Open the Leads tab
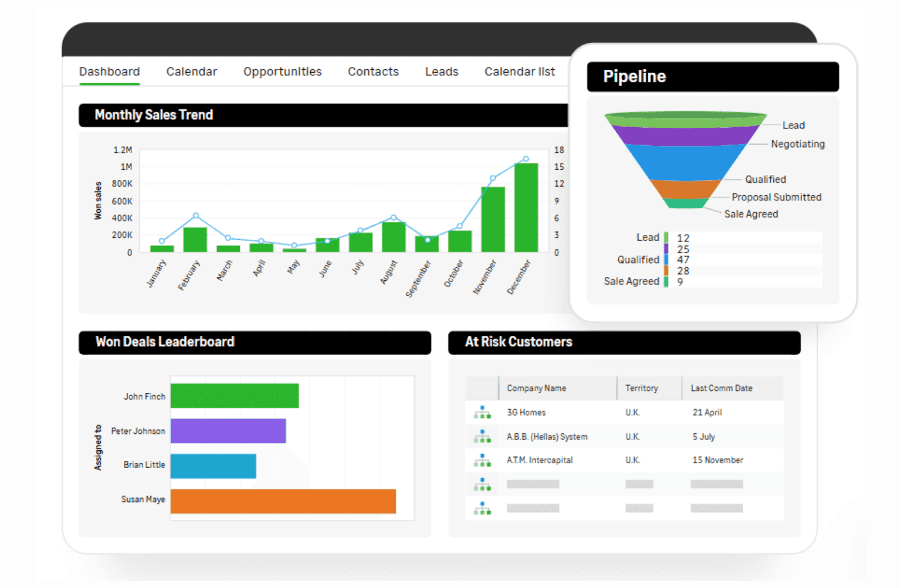This screenshot has width=901, height=588. [x=441, y=71]
